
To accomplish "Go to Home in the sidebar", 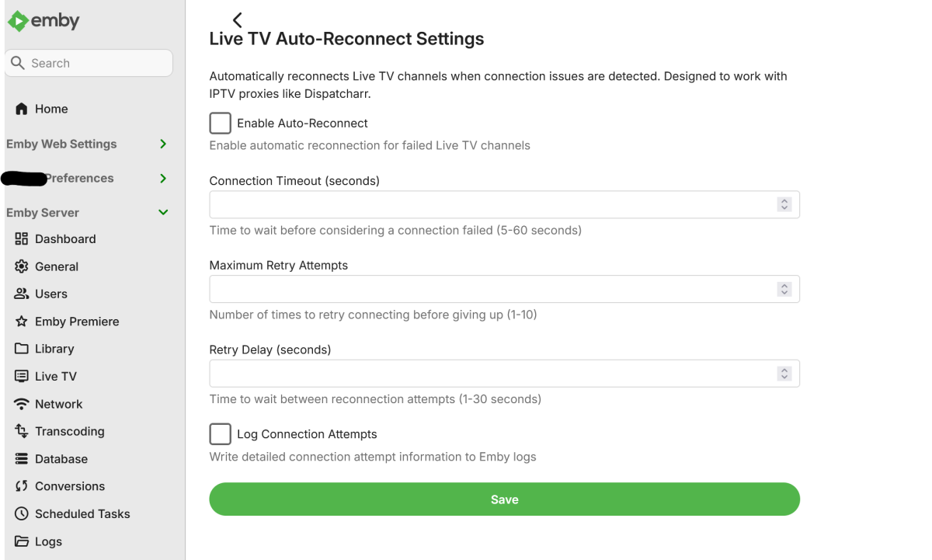I will click(x=51, y=110).
